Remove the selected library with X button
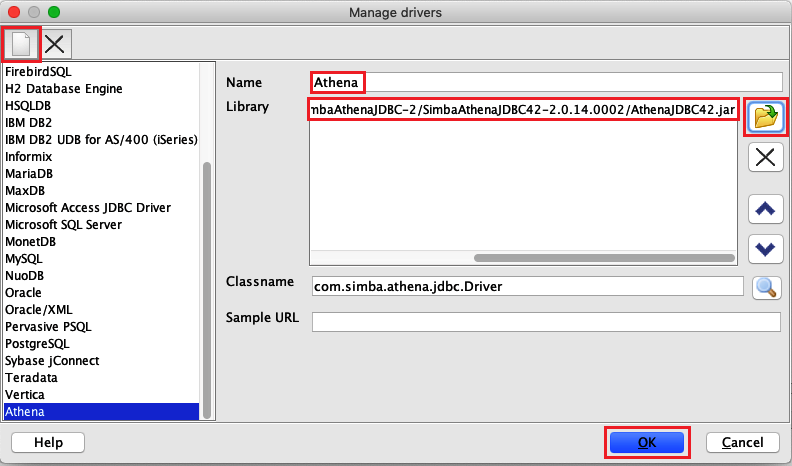This screenshot has width=792, height=466. [766, 157]
